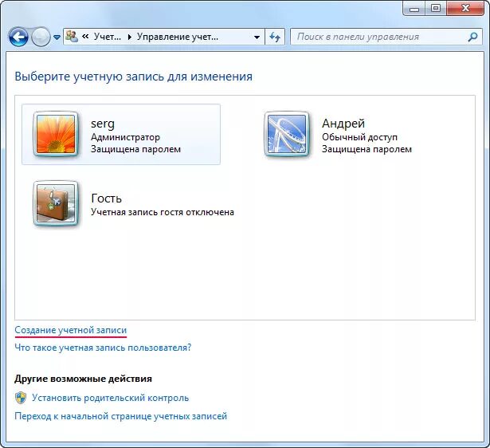Select the Андрей roller coaster picture
This screenshot has height=448, width=490.
pyautogui.click(x=287, y=134)
